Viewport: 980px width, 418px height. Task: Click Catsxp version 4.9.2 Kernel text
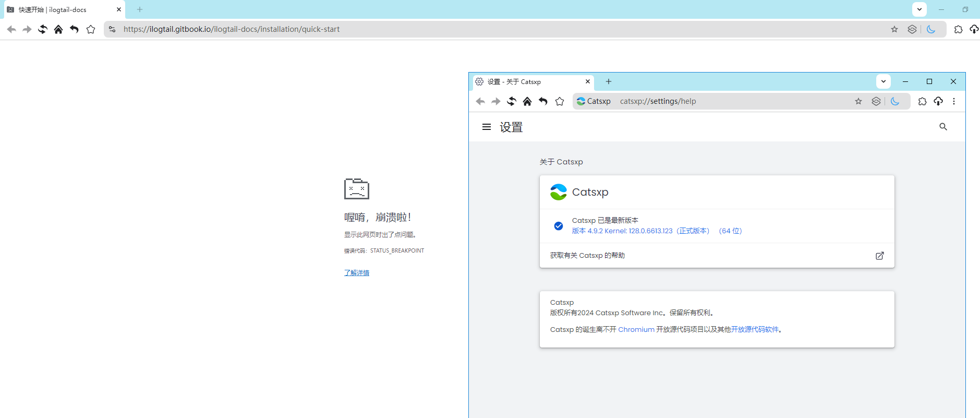tap(657, 231)
